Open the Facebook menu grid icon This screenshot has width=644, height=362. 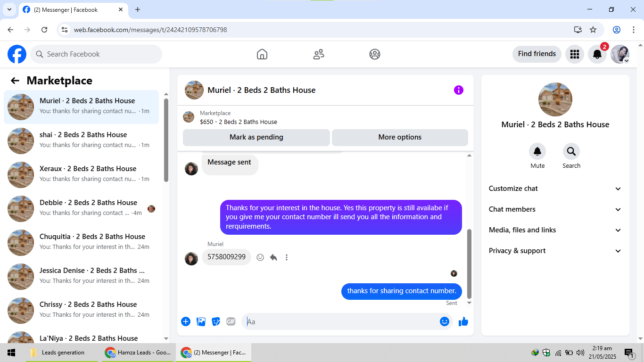pyautogui.click(x=575, y=54)
